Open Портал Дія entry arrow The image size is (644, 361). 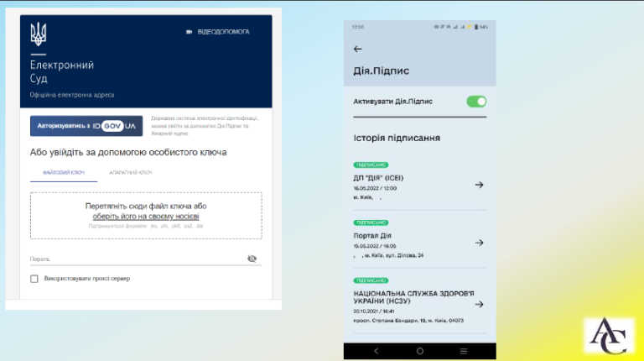[479, 243]
